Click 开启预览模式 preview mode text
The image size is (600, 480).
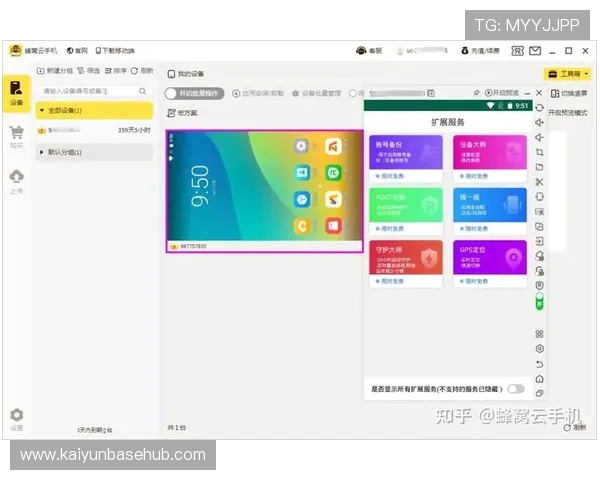click(568, 113)
